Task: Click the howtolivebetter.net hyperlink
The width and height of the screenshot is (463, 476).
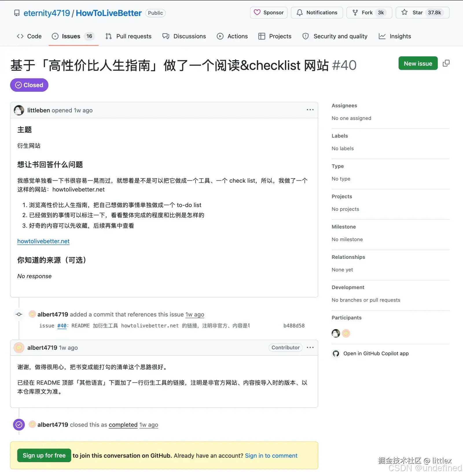Action: tap(43, 241)
